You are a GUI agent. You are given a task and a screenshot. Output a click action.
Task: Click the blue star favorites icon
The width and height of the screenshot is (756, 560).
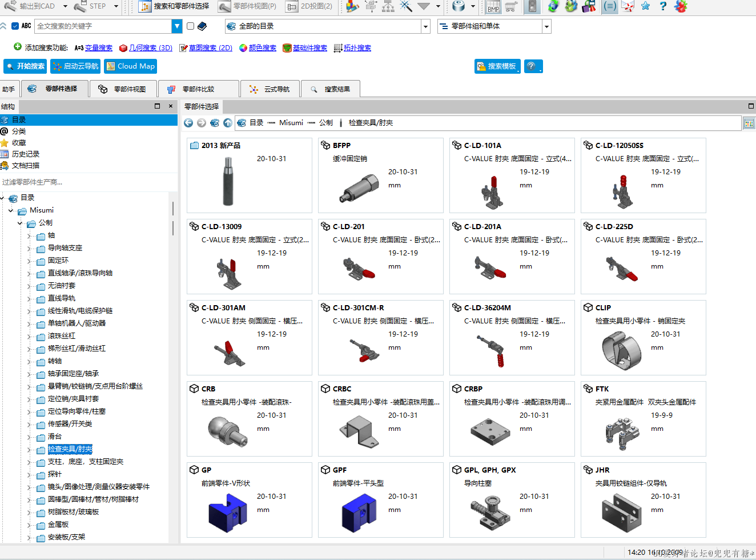coord(645,6)
